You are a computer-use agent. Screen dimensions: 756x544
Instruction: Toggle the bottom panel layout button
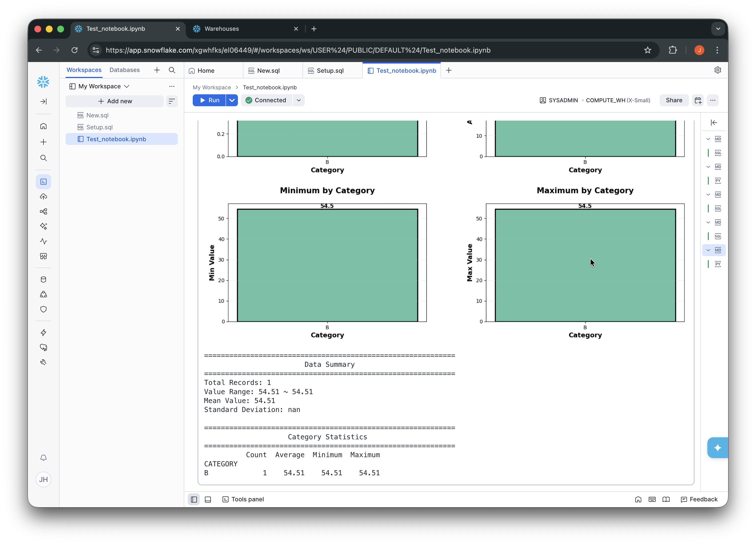pyautogui.click(x=208, y=499)
